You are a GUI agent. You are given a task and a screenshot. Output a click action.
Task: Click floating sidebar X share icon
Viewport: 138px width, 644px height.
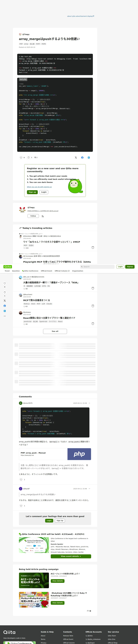point(5,301)
